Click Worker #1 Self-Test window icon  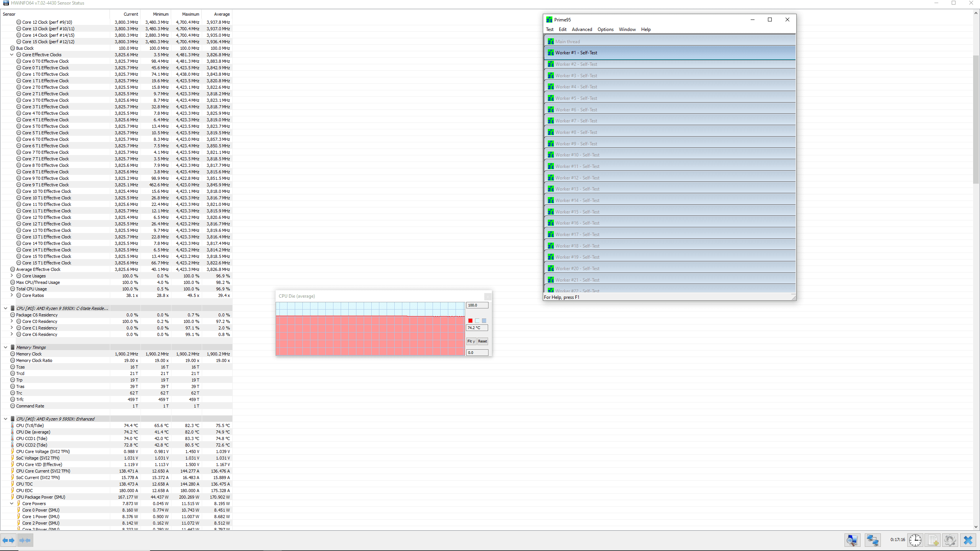pos(551,53)
